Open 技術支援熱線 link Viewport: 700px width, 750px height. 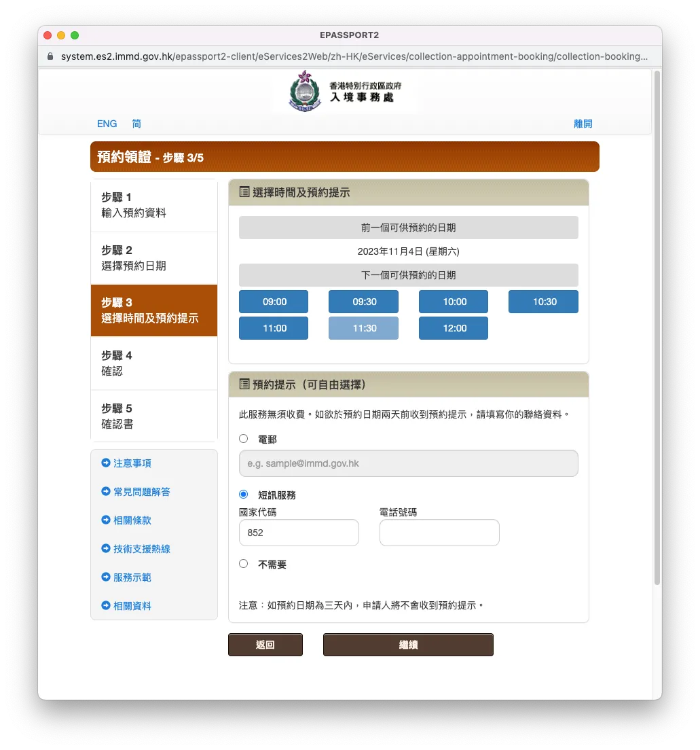[142, 549]
